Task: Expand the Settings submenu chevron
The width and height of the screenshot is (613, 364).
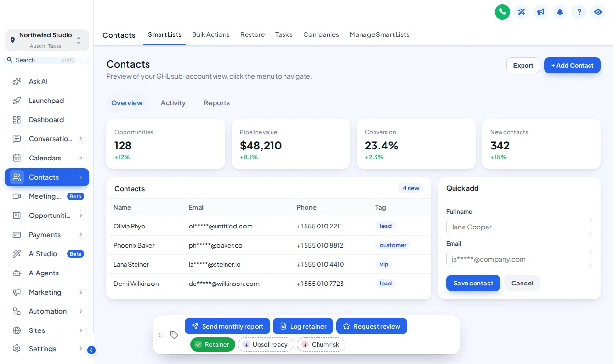Action: pyautogui.click(x=81, y=349)
